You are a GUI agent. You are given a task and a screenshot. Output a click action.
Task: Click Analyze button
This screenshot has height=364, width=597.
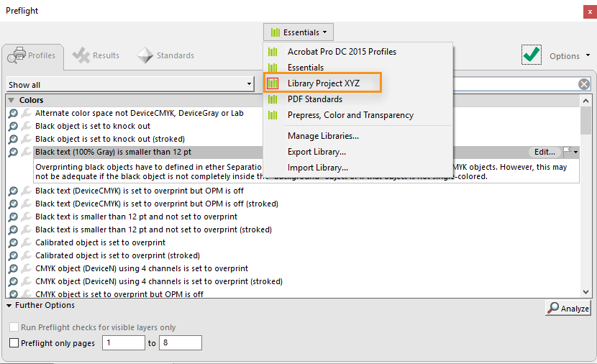point(568,308)
